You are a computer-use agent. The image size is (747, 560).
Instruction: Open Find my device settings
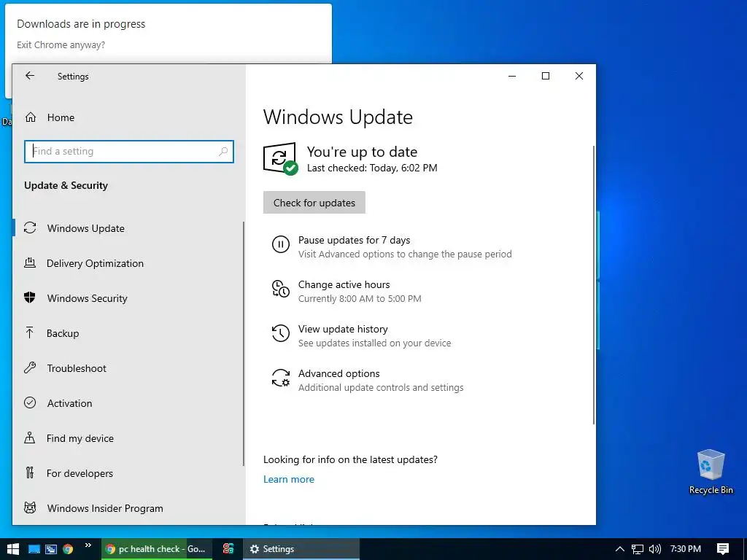pyautogui.click(x=128, y=438)
